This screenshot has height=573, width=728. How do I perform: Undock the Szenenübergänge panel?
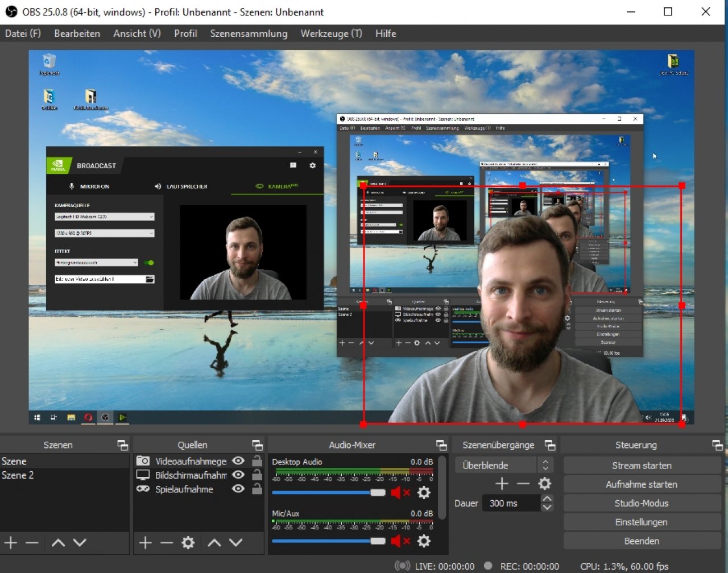[549, 445]
